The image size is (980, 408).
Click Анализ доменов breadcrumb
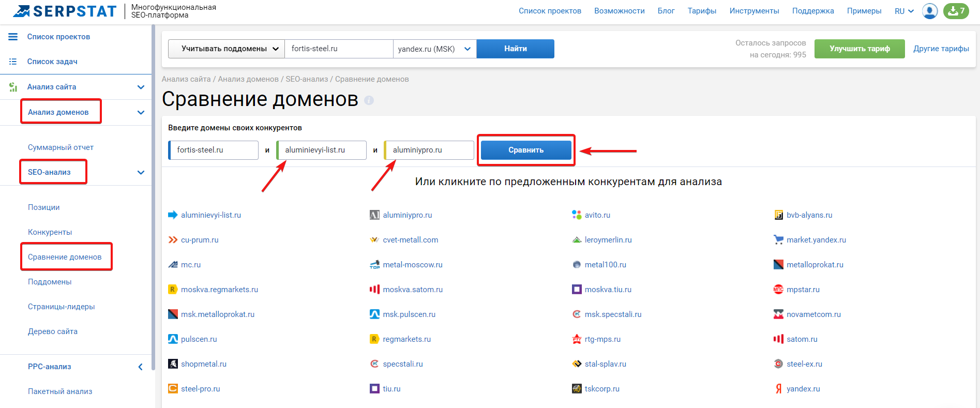pos(248,79)
